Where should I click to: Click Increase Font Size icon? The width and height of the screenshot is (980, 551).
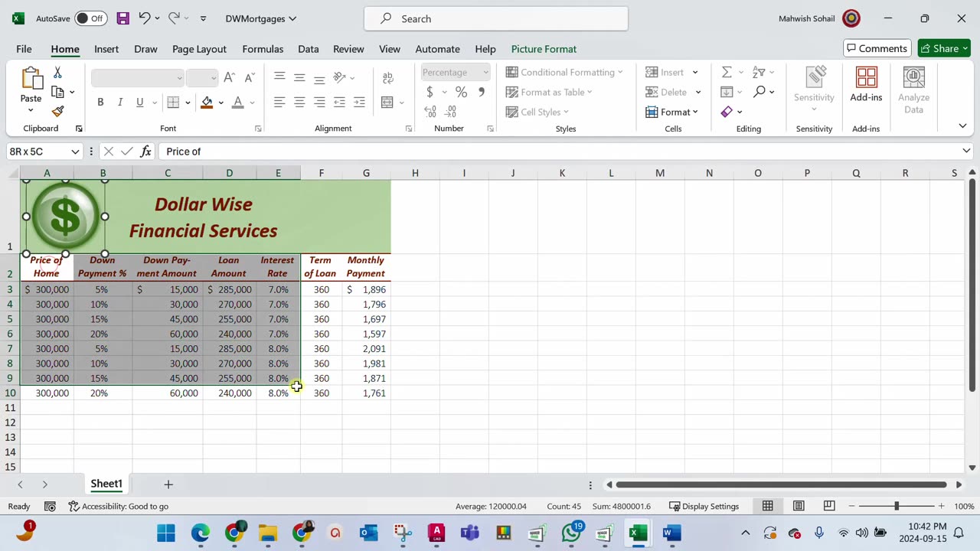(229, 77)
